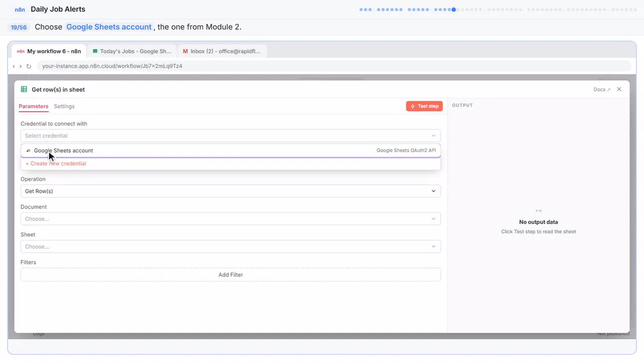644x362 pixels.
Task: Click the OUTPUT panel heading
Action: tap(462, 105)
